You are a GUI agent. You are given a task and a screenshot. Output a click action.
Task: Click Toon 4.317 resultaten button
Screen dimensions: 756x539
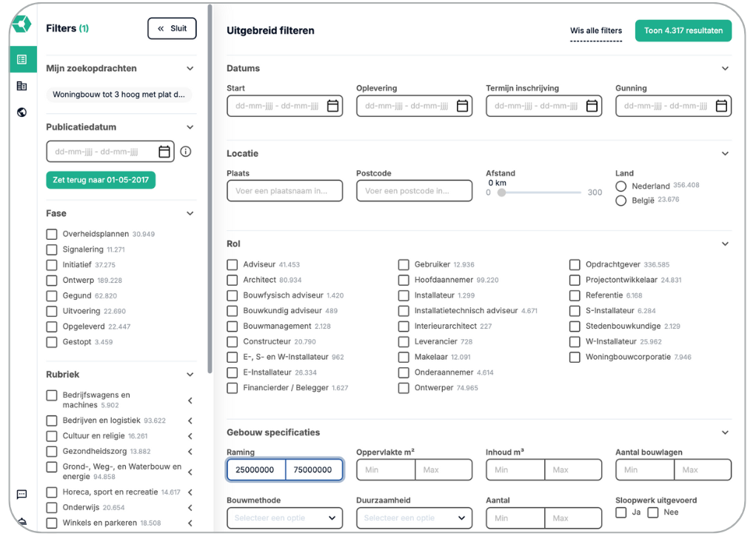[x=683, y=30]
